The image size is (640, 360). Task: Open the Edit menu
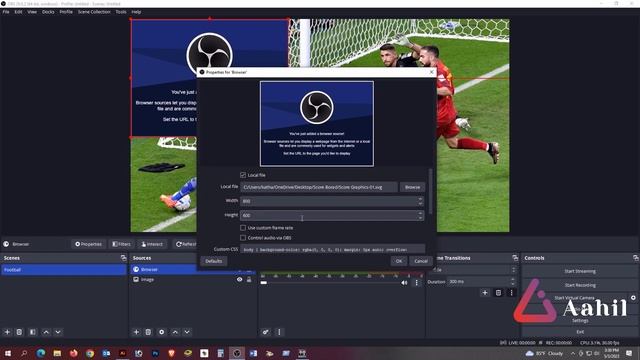(x=18, y=12)
